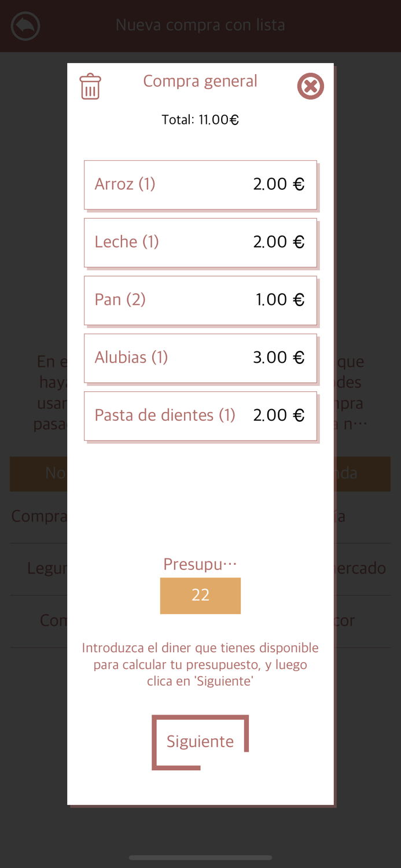Close the Compra general dialog with the X icon
This screenshot has height=868, width=401.
point(311,86)
